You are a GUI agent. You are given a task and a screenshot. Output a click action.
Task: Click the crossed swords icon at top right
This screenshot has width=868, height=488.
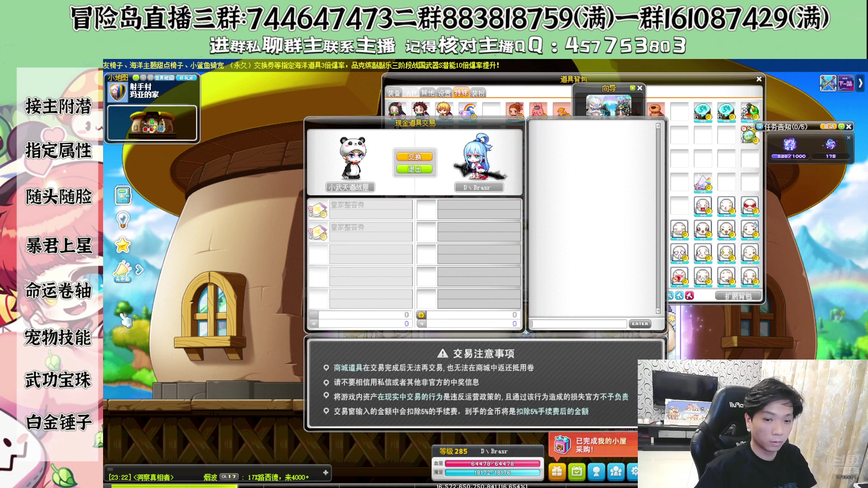pos(828,83)
